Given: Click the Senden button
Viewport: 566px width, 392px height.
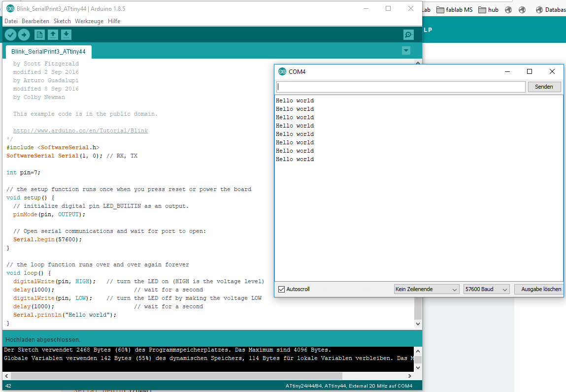Looking at the screenshot, I should coord(544,87).
